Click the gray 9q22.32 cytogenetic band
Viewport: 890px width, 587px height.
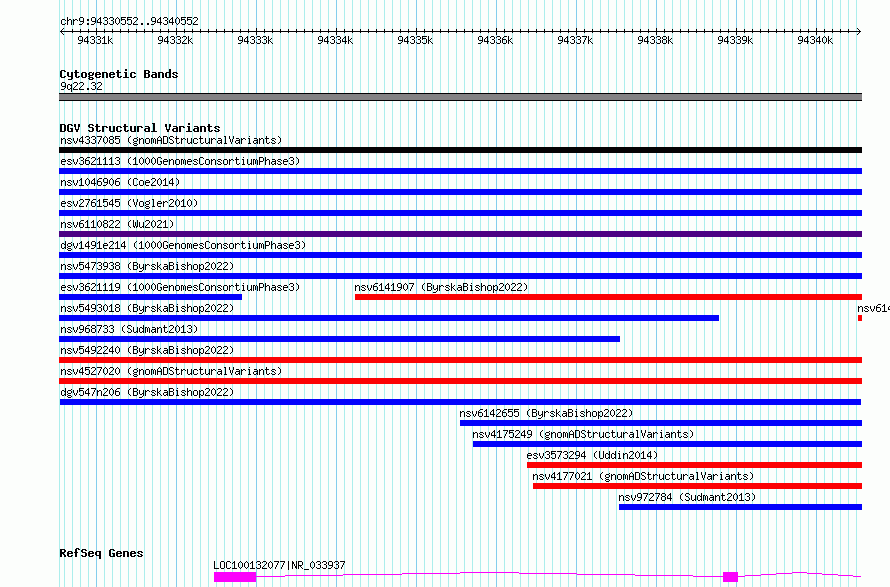[x=460, y=97]
